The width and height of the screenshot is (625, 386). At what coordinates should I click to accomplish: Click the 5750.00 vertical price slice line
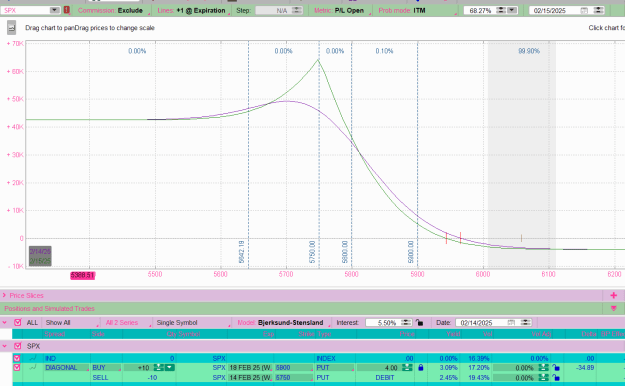pos(319,154)
